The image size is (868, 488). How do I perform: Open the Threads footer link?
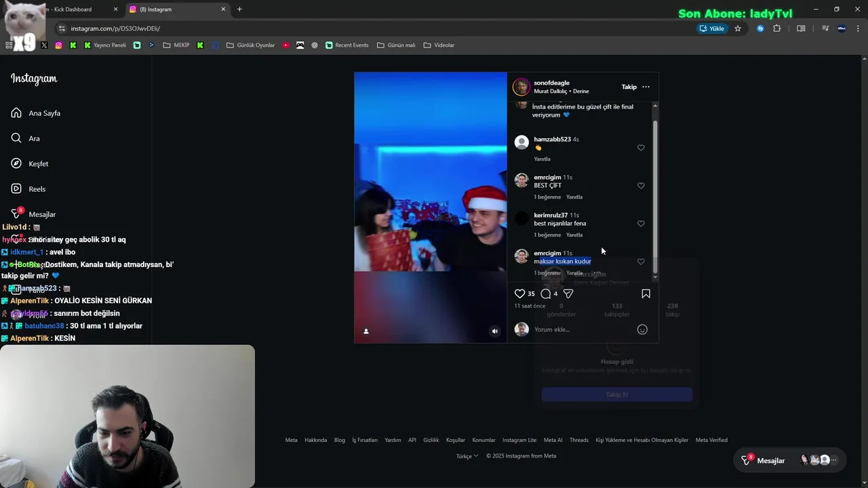[x=579, y=440]
